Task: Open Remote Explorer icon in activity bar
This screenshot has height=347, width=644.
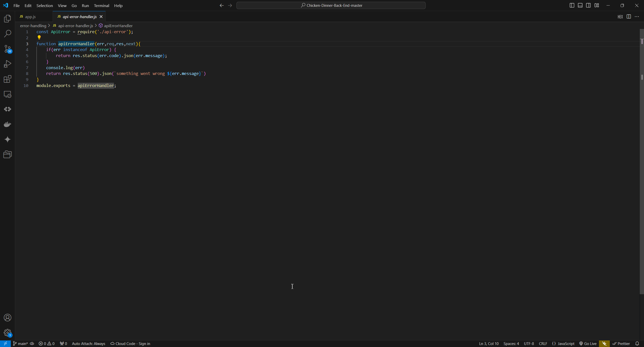Action: 8,94
